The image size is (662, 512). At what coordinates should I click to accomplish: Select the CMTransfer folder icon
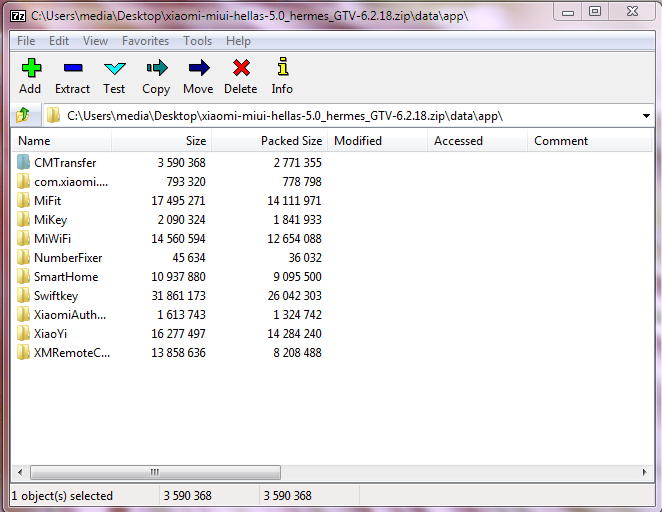click(24, 162)
